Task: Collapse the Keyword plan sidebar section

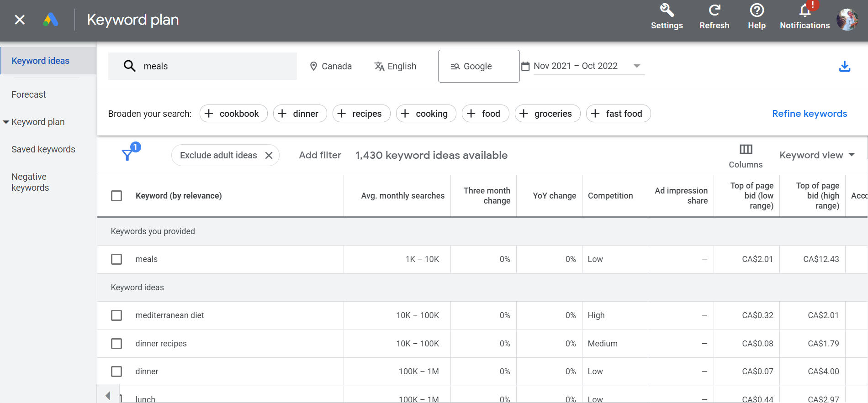Action: click(x=6, y=122)
